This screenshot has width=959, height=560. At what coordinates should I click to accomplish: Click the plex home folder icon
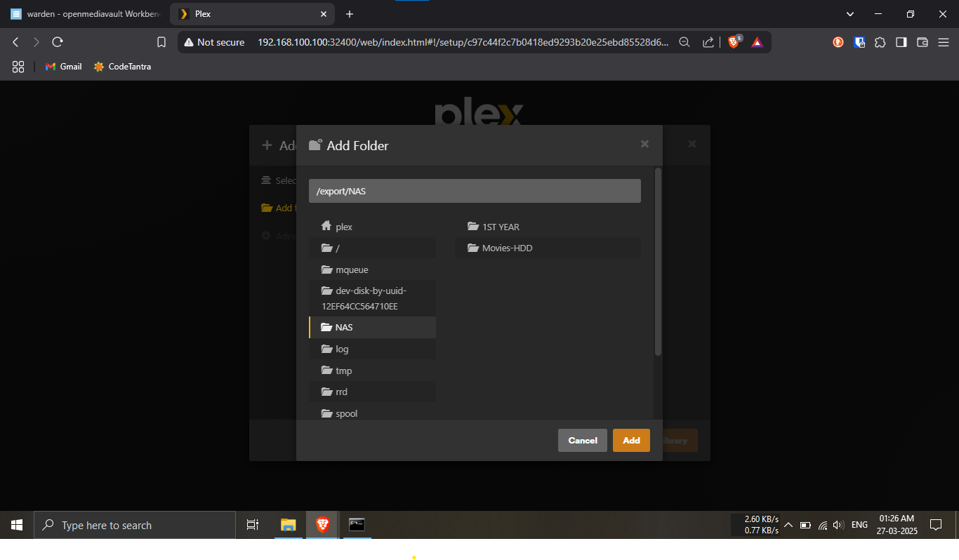[326, 226]
